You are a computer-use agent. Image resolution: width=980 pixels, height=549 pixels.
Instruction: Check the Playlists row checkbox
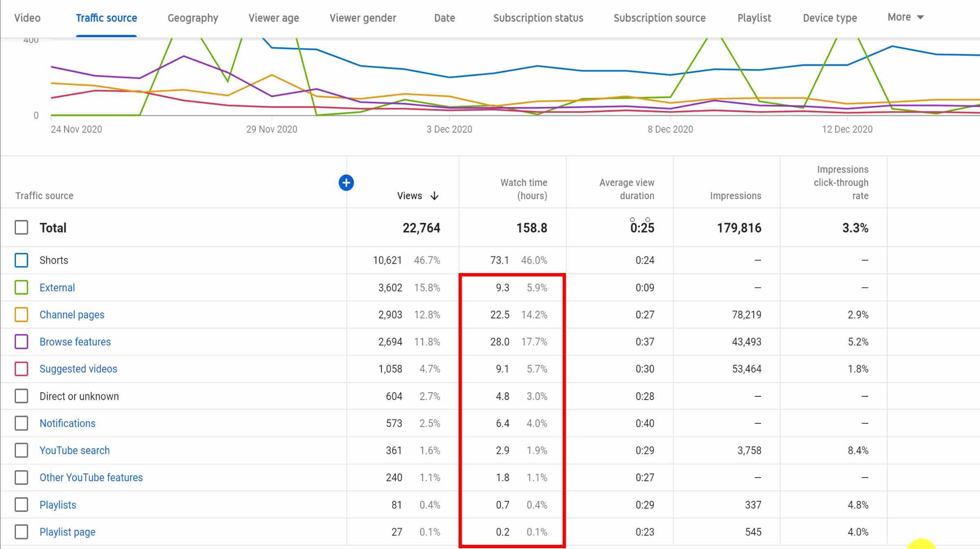[21, 505]
